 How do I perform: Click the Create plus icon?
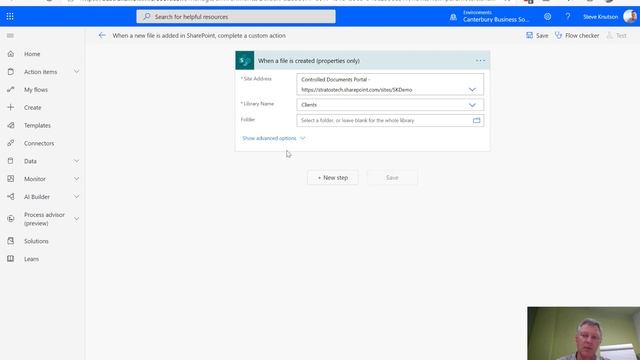point(11,107)
